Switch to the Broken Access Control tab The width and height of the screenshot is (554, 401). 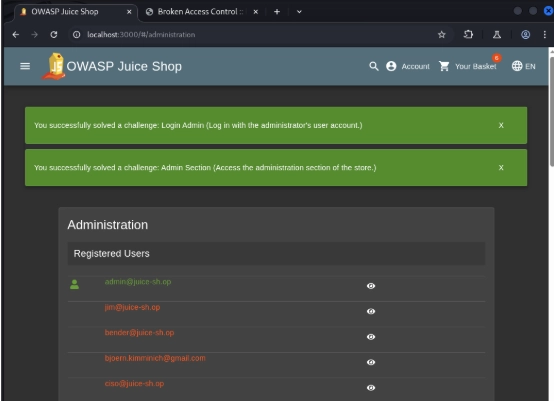[201, 12]
